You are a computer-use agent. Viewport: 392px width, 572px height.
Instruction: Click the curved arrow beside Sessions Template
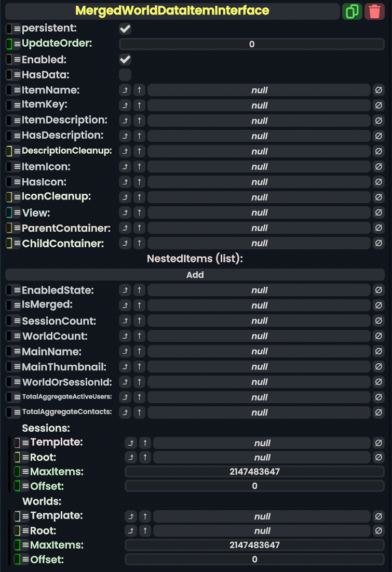pyautogui.click(x=130, y=443)
